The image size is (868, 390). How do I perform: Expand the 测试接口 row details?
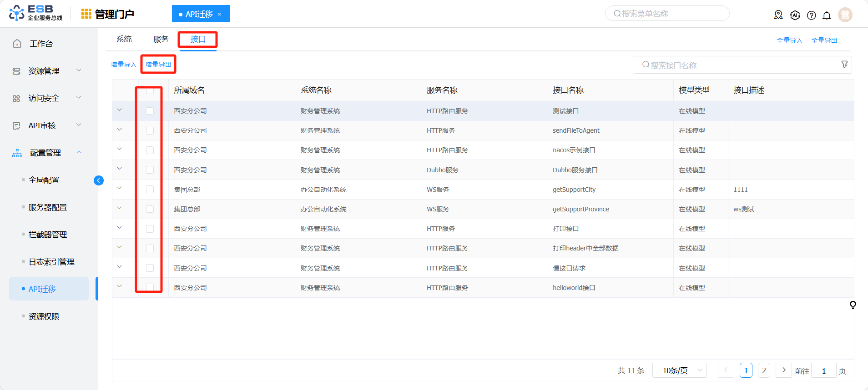click(x=120, y=110)
